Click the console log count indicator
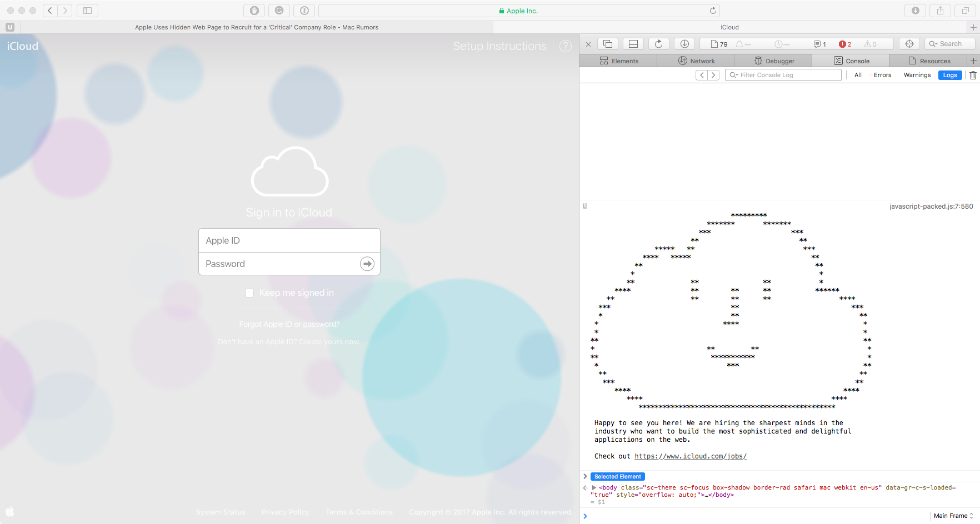The height and width of the screenshot is (524, 980). pos(820,44)
